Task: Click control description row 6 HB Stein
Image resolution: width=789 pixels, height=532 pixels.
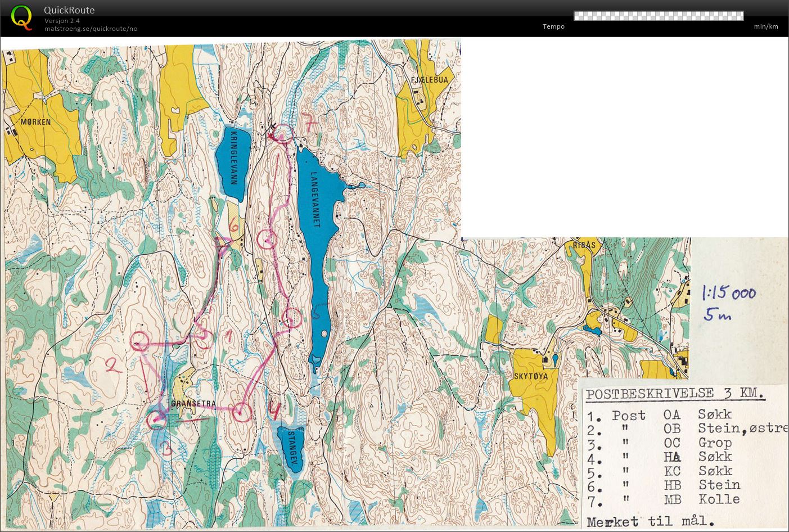Action: 664,485
